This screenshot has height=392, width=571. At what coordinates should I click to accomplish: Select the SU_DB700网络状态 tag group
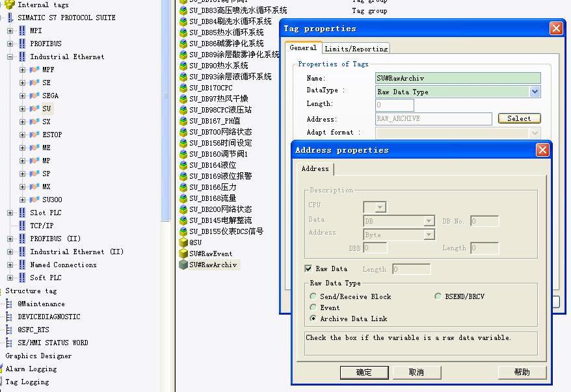[x=220, y=132]
